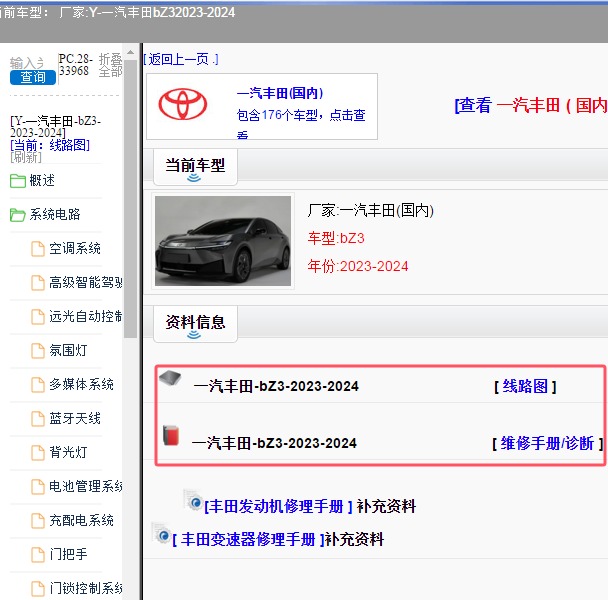Click the document icon beside 空调系统
The image size is (608, 600).
coord(38,249)
